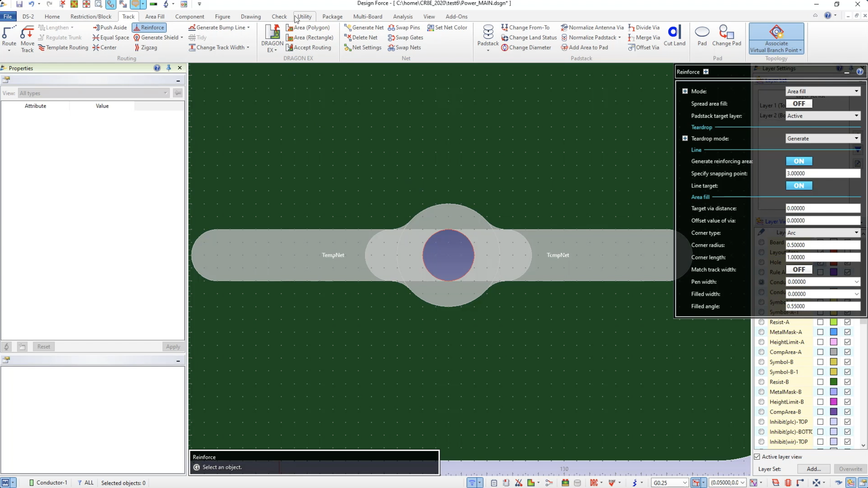Choose Area (Rectangle) tool
The width and height of the screenshot is (868, 488).
310,37
